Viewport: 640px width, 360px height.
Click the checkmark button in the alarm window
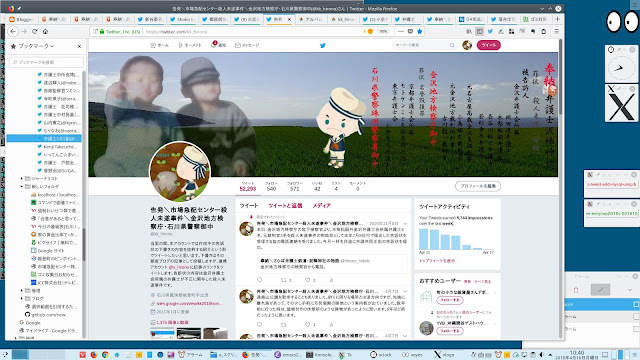coord(600,289)
